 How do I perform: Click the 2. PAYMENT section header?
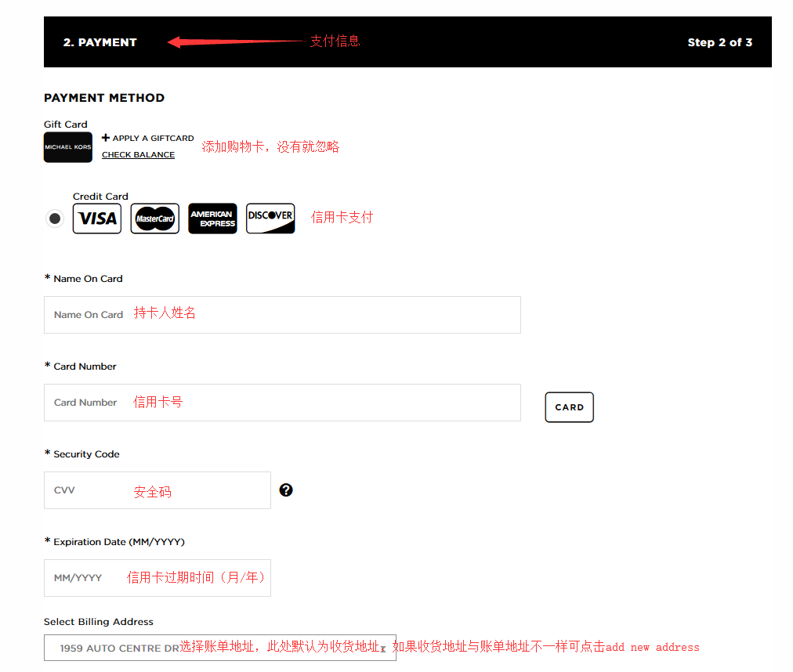pyautogui.click(x=100, y=42)
